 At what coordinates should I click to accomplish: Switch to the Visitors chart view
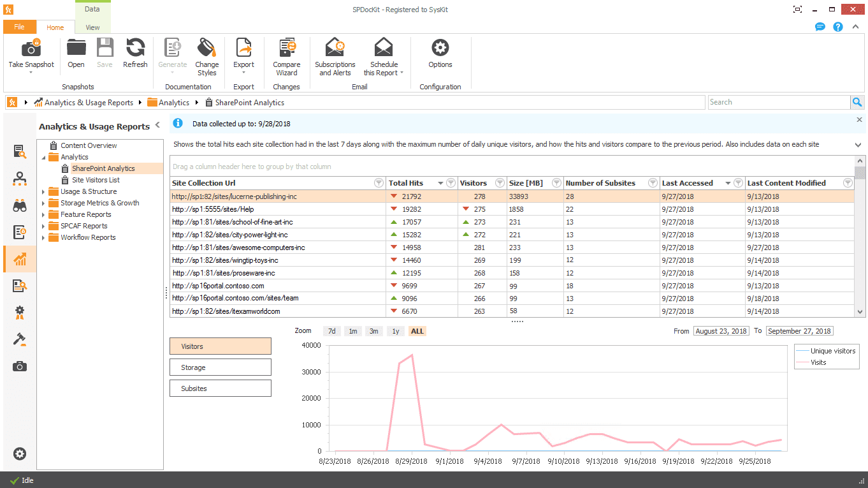[220, 345]
